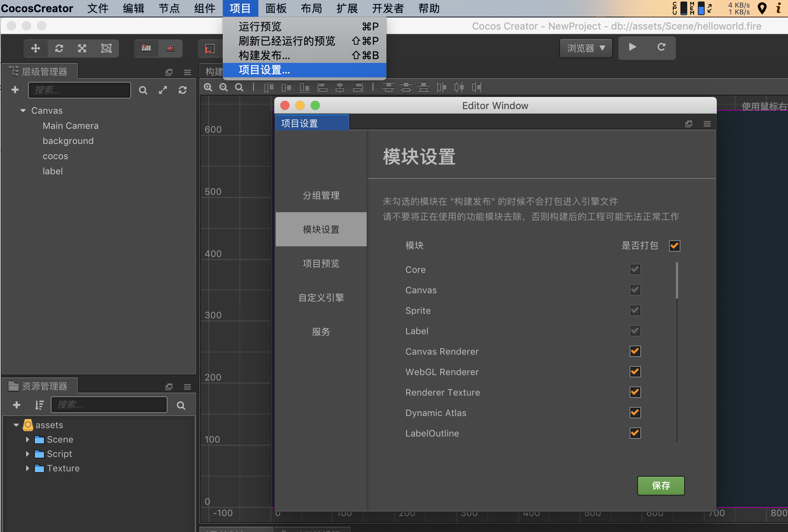Select the rect transform tool
Screen dimensions: 788x532
[x=106, y=48]
